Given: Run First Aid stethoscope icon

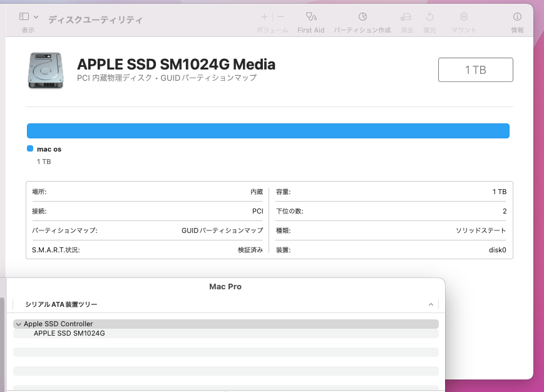Looking at the screenshot, I should pos(311,16).
